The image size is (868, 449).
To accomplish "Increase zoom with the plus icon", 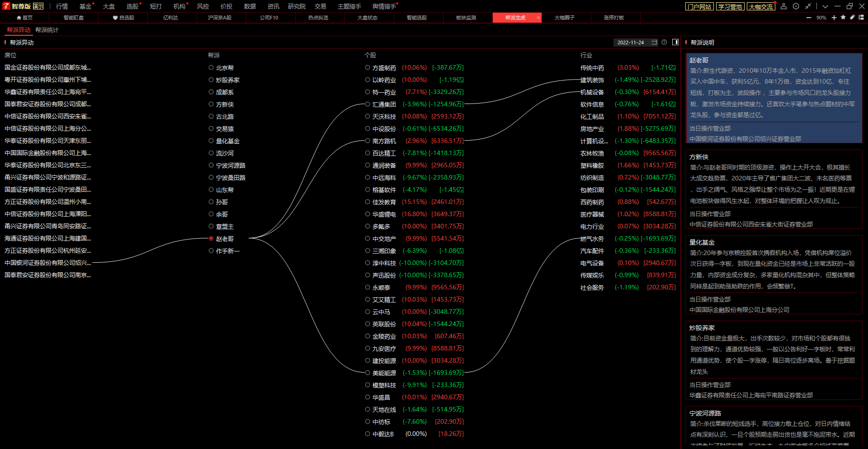I will (x=834, y=18).
